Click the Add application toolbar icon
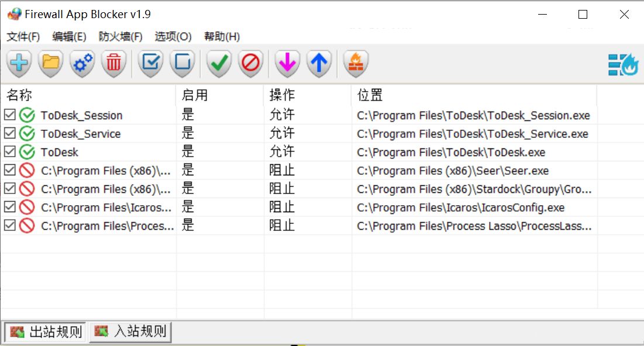Image resolution: width=644 pixels, height=346 pixels. click(19, 64)
